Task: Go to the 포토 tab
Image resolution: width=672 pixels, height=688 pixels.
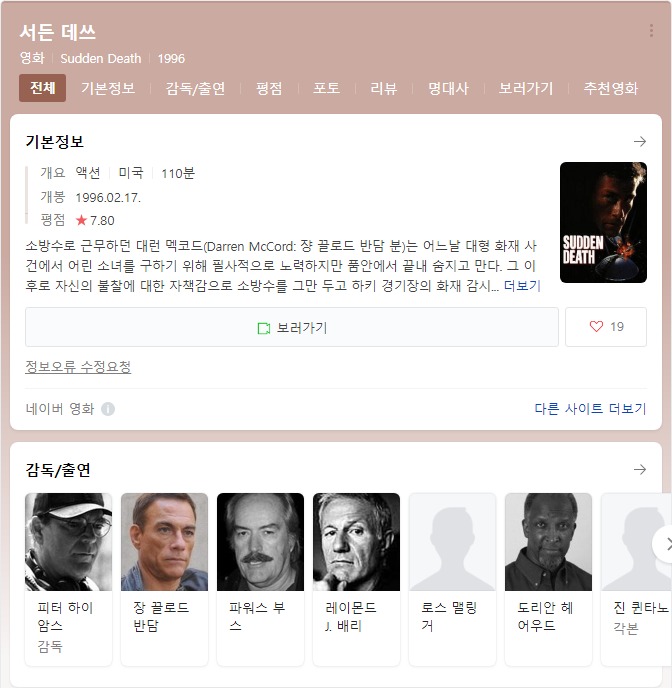Action: [326, 89]
